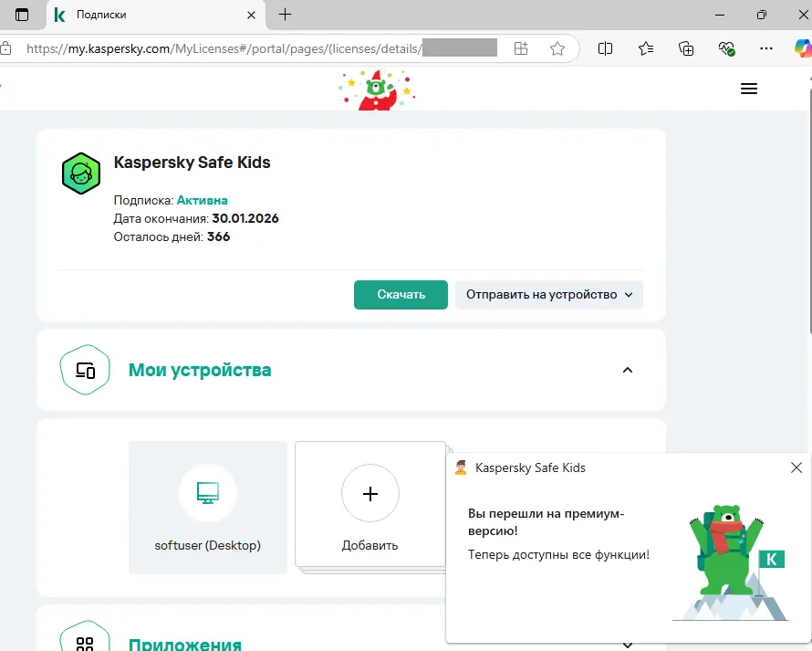
Task: Click the address bar URL field
Action: [262, 48]
